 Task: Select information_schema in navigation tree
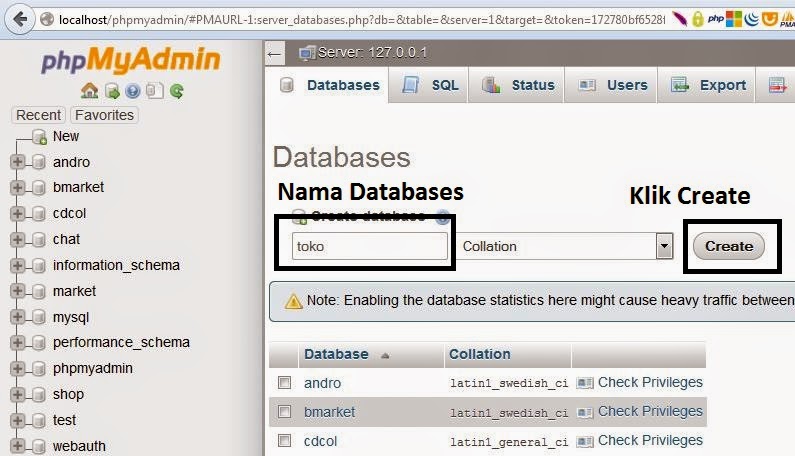[116, 265]
